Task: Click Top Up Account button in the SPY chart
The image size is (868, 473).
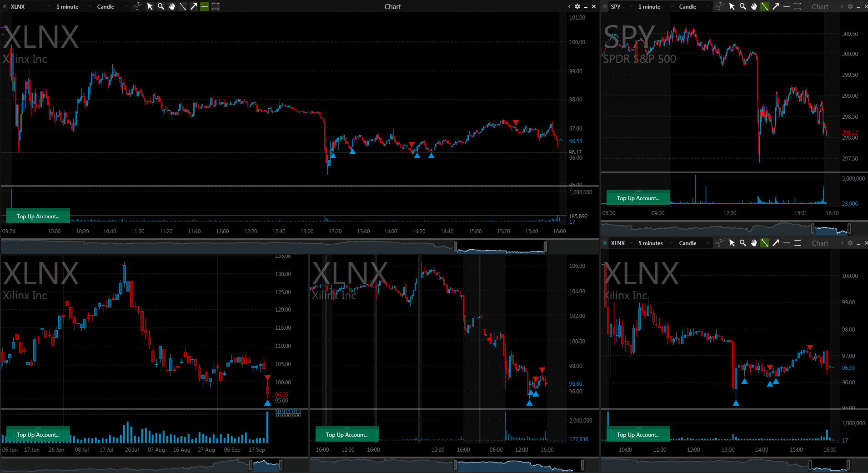Action: [638, 198]
